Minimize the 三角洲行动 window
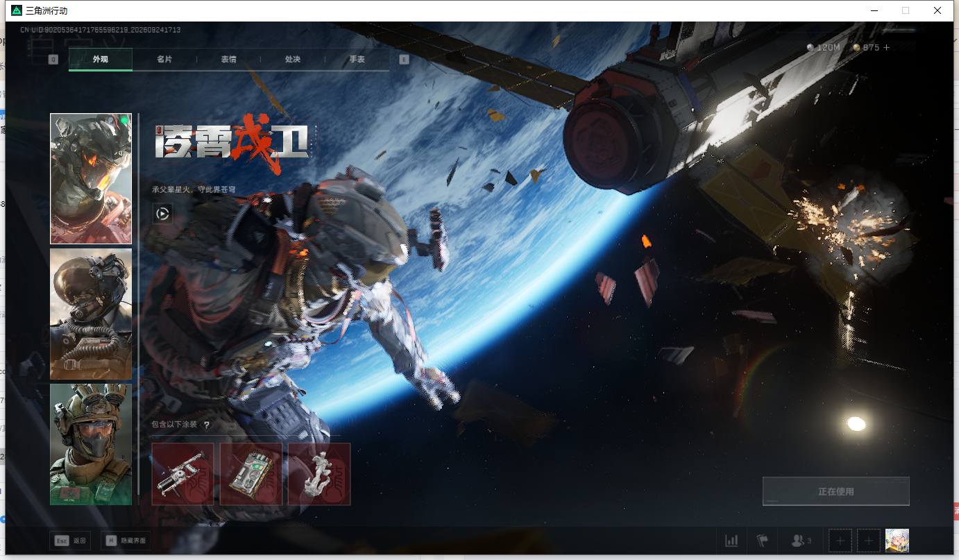The width and height of the screenshot is (959, 560). (x=874, y=10)
